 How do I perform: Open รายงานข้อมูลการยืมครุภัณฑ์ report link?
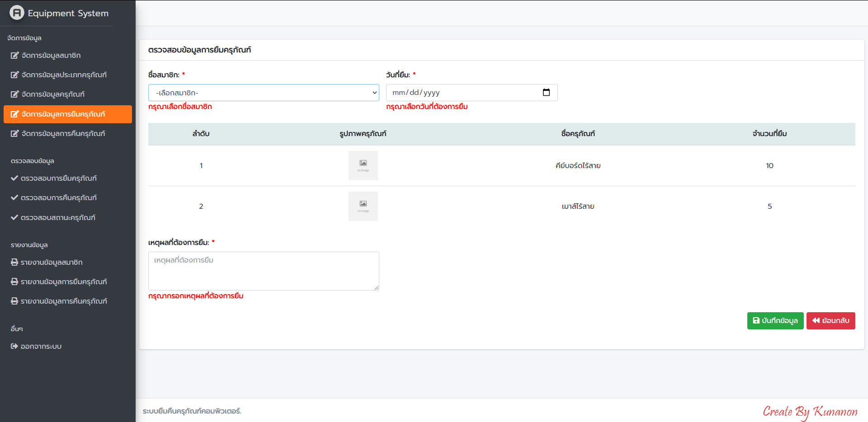(x=64, y=282)
